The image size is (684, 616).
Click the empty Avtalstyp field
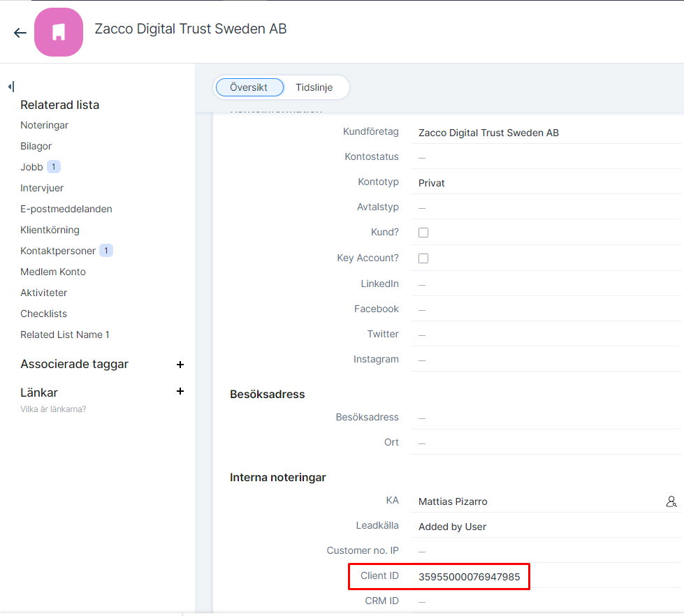[545, 207]
